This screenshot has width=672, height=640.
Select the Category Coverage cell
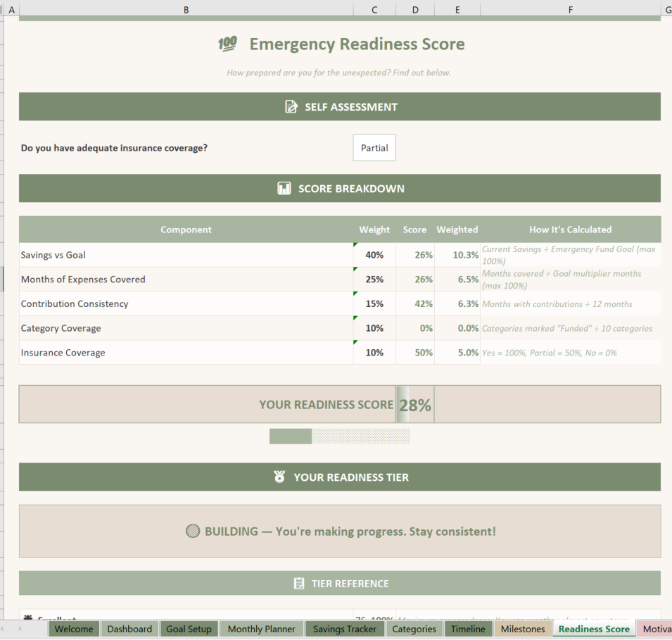point(186,328)
